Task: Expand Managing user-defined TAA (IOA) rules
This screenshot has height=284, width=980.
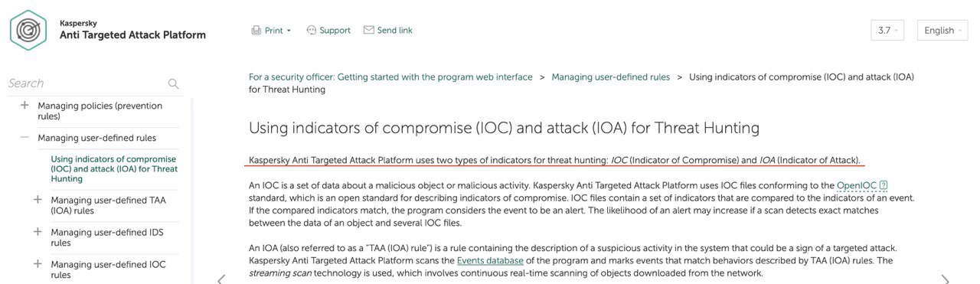Action: [x=38, y=200]
